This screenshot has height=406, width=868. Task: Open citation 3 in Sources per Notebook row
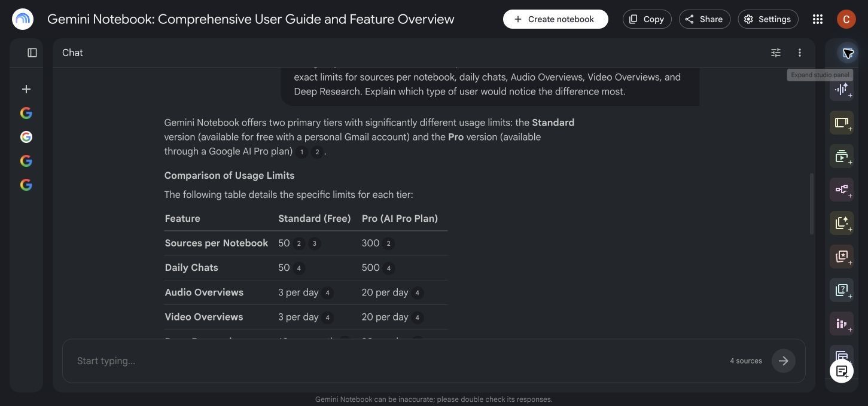314,243
